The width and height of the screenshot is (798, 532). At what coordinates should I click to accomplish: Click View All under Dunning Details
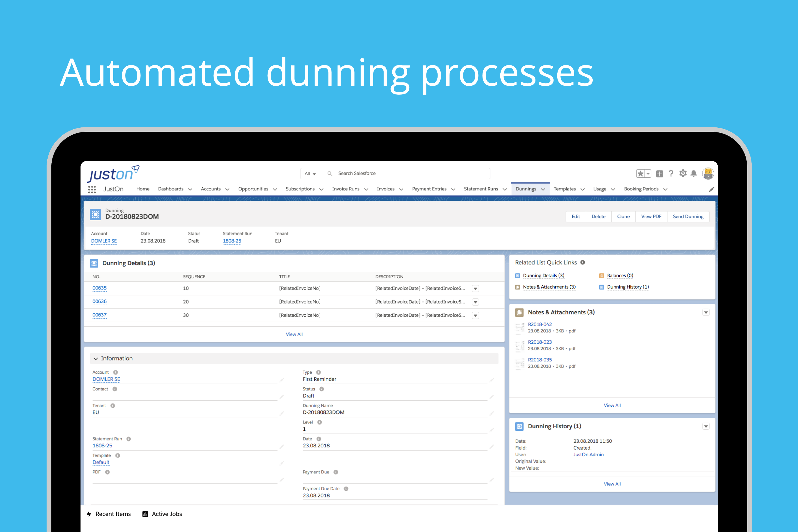click(294, 334)
